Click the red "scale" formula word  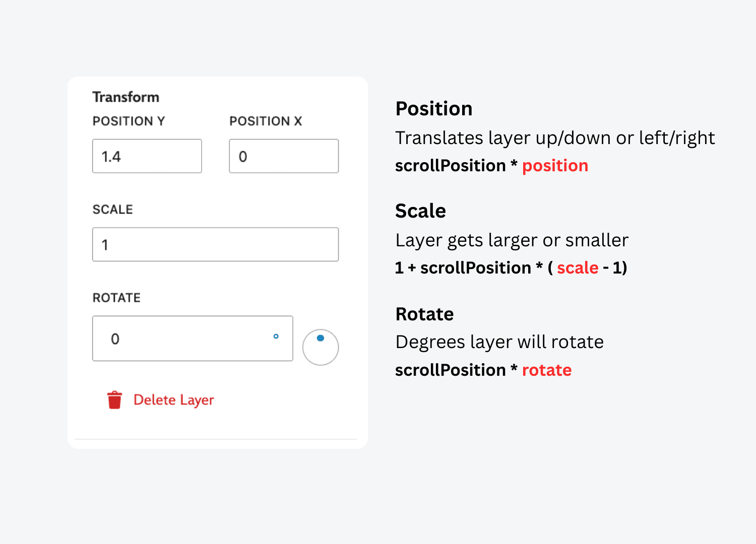[578, 268]
